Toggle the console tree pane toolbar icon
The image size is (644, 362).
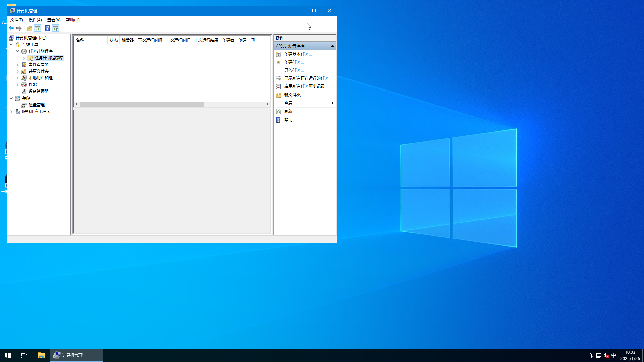click(x=38, y=28)
